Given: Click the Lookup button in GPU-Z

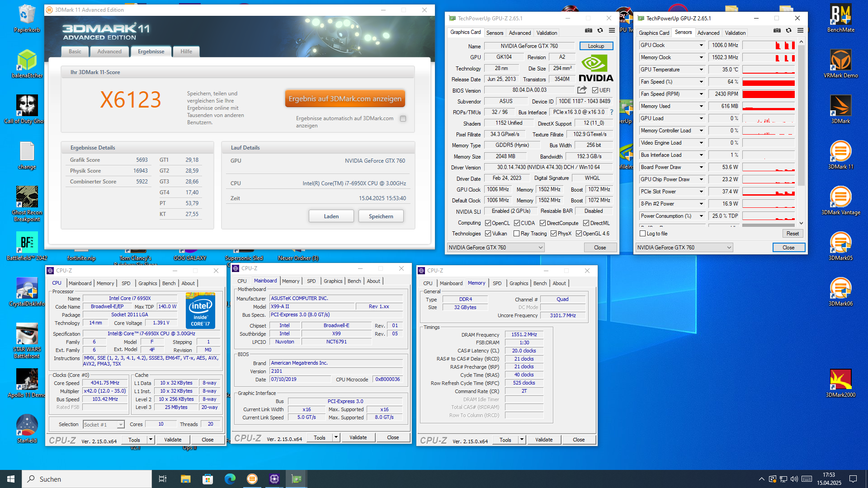Looking at the screenshot, I should point(596,46).
